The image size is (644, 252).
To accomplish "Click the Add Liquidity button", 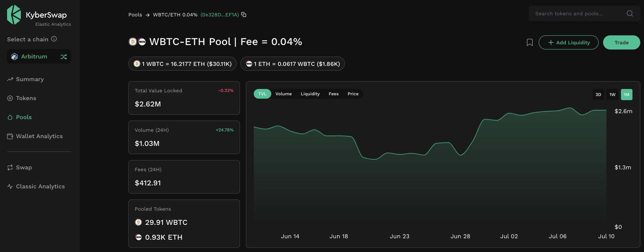I will (x=568, y=42).
